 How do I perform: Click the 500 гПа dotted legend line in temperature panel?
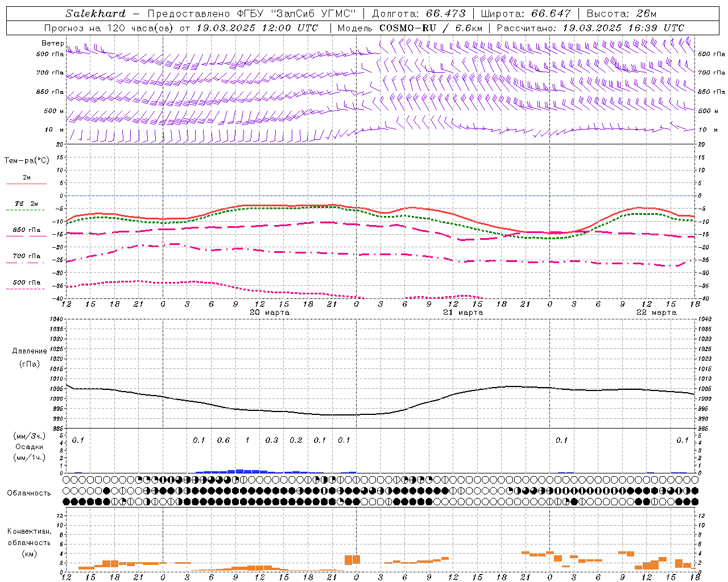(25, 289)
